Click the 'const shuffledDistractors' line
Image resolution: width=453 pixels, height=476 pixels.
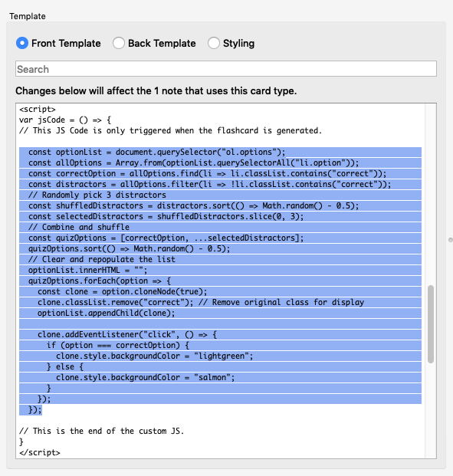point(193,206)
